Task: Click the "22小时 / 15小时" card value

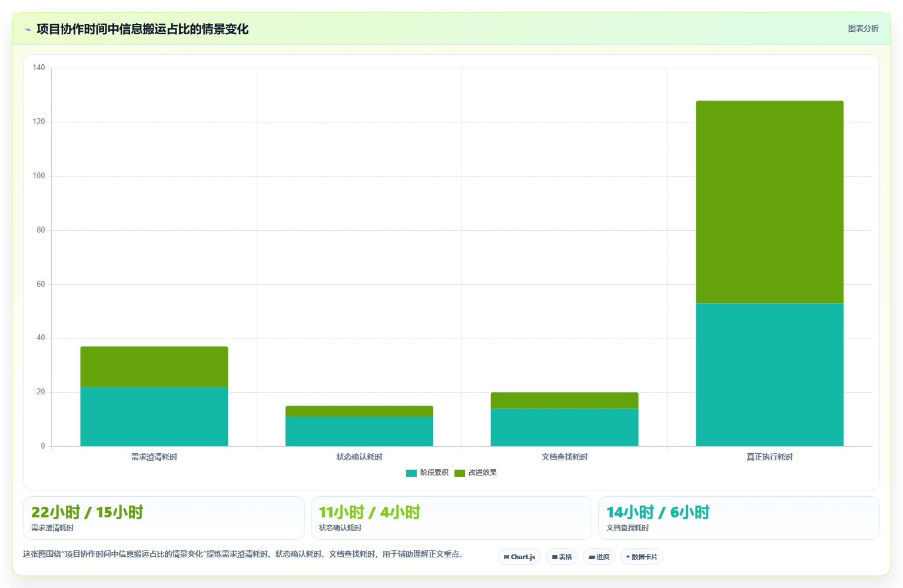Action: 87,512
